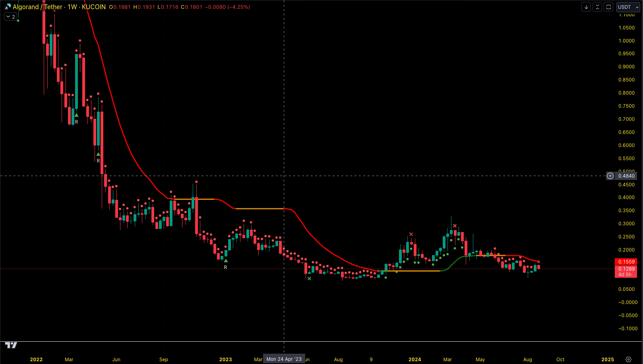The height and width of the screenshot is (364, 643).
Task: Click the maximize chart pane icon
Action: pos(608,7)
